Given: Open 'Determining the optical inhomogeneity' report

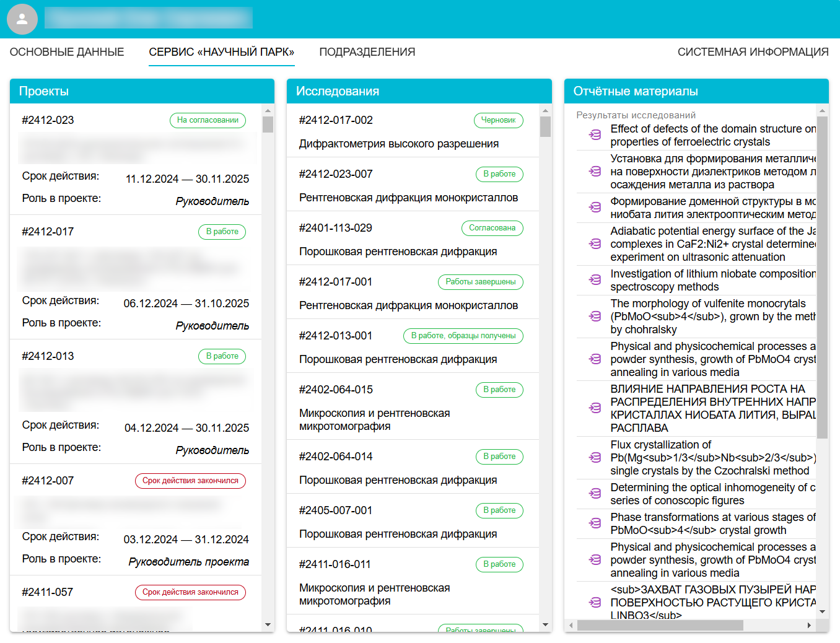Looking at the screenshot, I should click(x=713, y=494).
